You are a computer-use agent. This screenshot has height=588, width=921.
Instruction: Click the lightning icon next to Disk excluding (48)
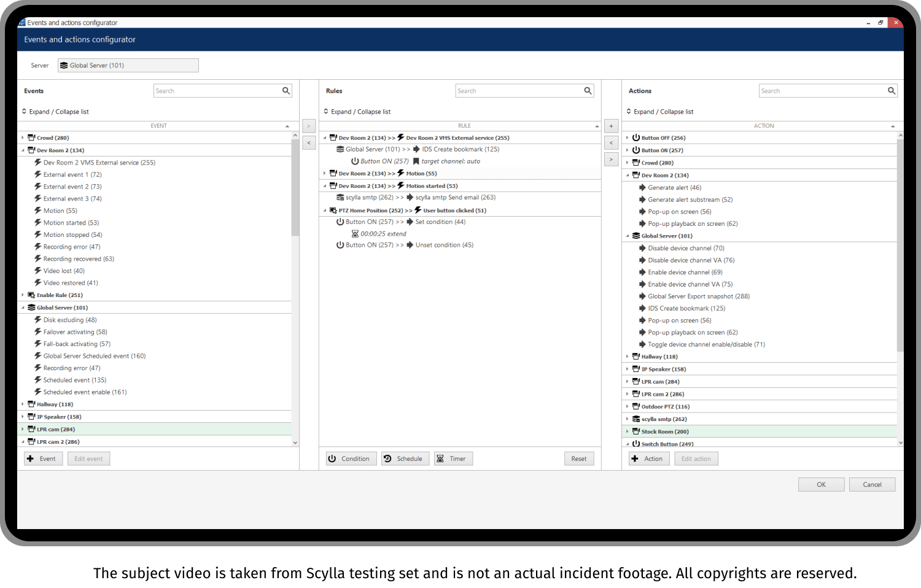coord(37,320)
